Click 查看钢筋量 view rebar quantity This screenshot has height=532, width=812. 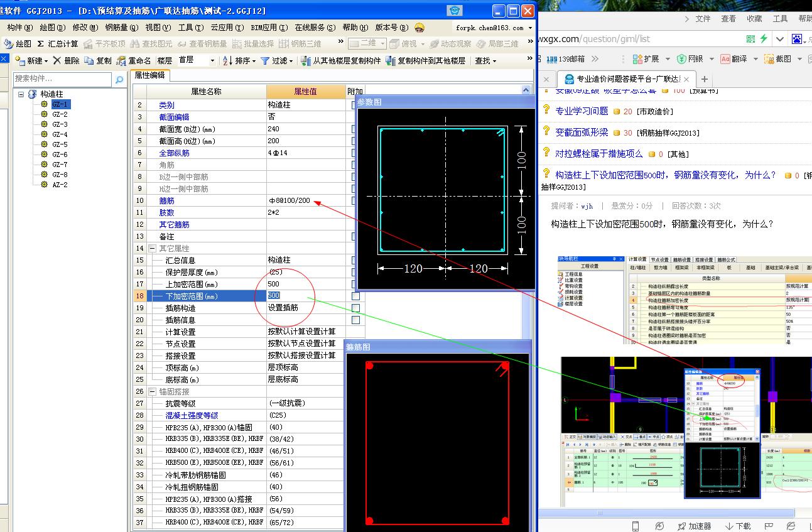(x=202, y=44)
